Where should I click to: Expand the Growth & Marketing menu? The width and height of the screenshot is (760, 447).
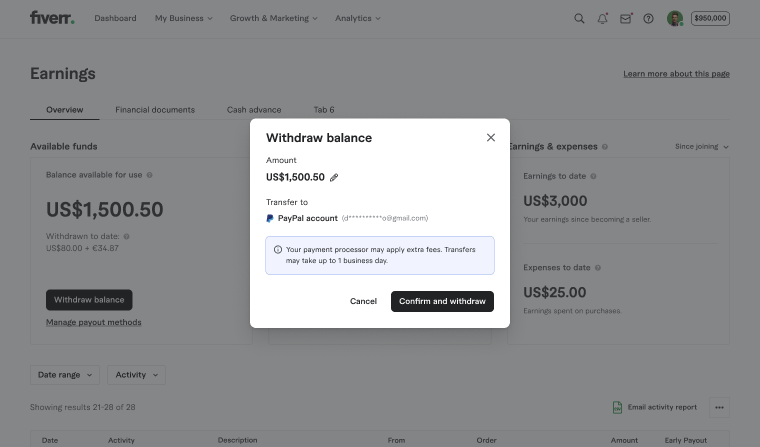tap(273, 18)
